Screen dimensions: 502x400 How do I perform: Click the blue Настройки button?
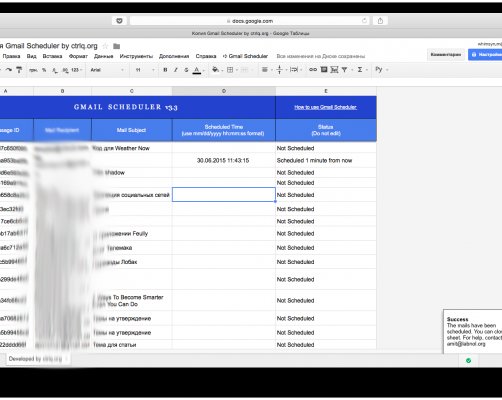(x=485, y=54)
